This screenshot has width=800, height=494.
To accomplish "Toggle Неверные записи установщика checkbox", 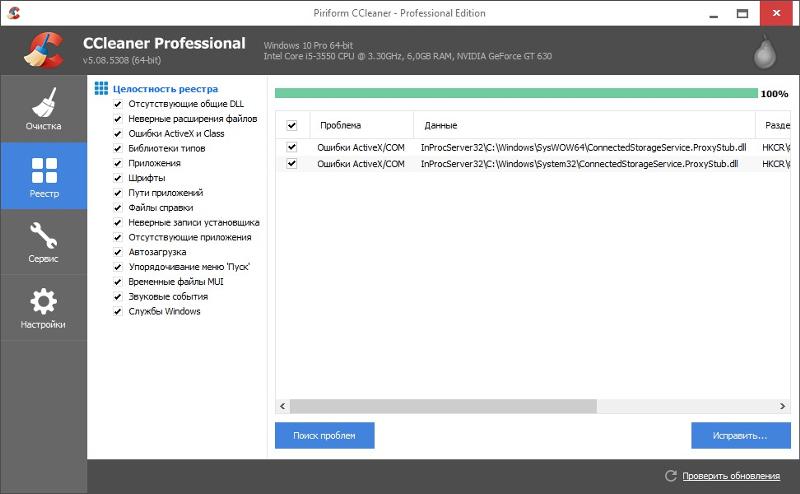I will (118, 223).
